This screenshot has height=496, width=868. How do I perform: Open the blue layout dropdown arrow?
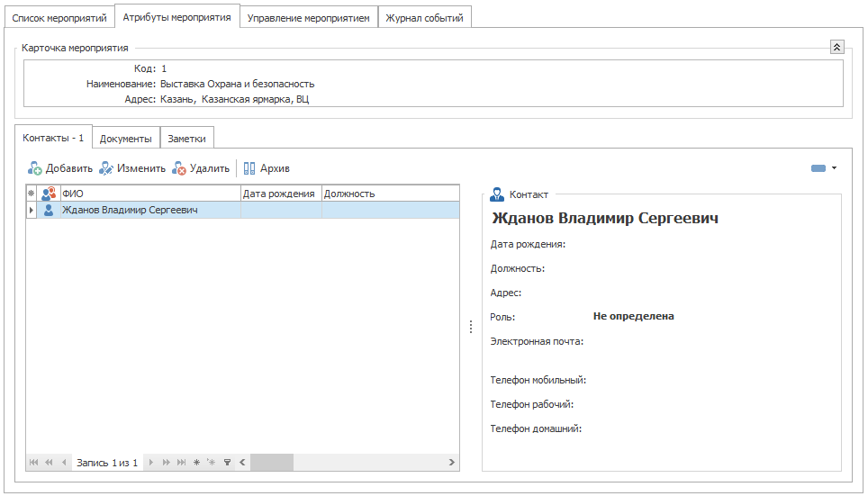click(x=834, y=168)
